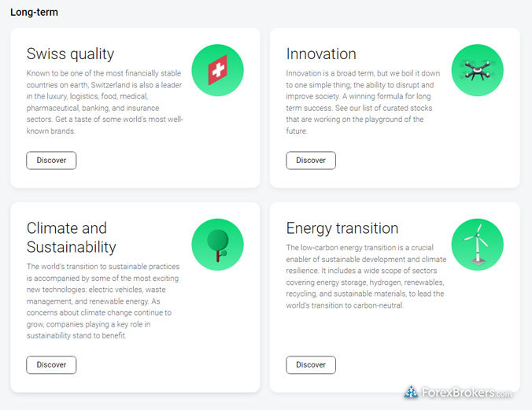Open the Swiss quality card title
The height and width of the screenshot is (410, 532).
coord(70,54)
